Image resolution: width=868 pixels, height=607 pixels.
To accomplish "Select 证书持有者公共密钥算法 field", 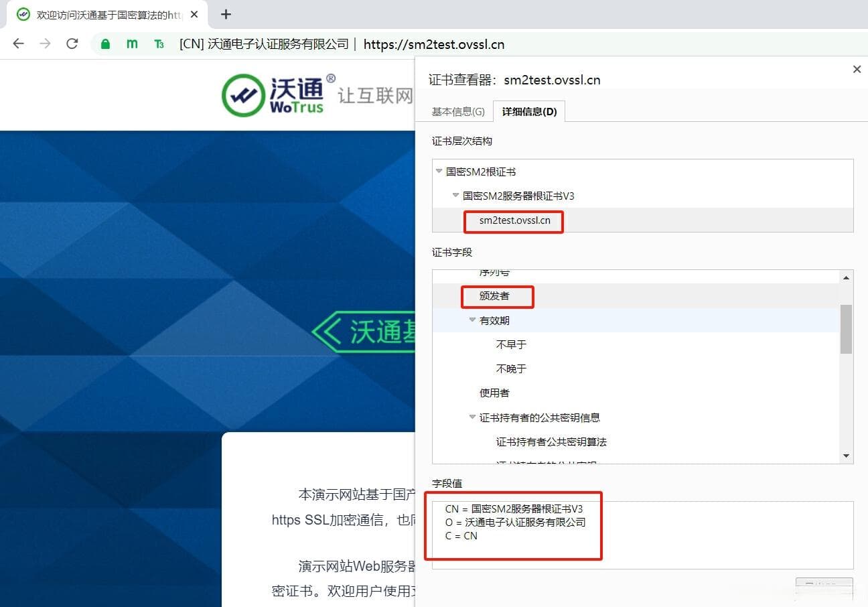I will (x=551, y=442).
